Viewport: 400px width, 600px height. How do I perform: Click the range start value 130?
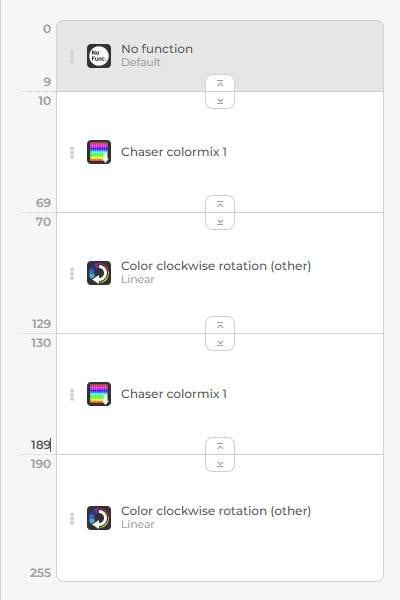point(41,343)
